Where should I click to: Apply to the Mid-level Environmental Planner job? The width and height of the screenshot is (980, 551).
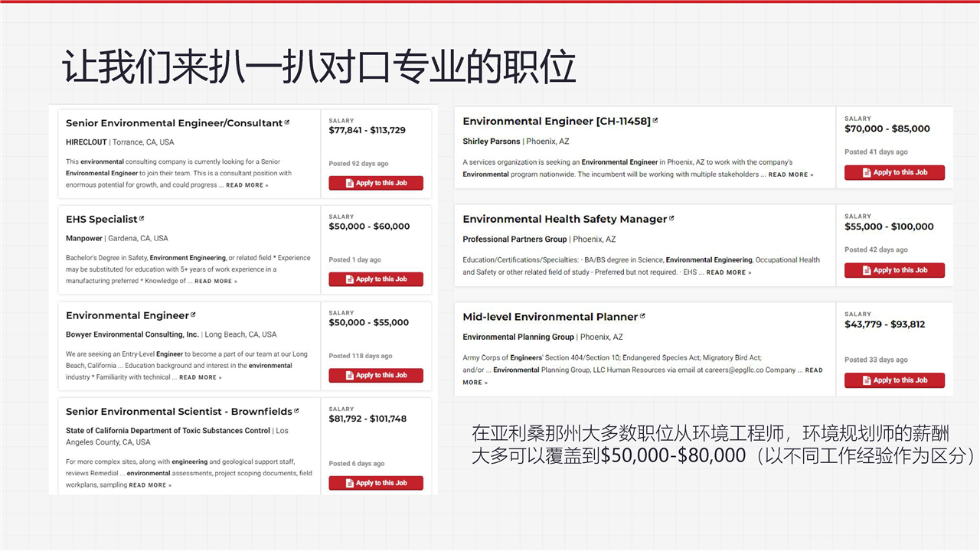[x=894, y=380]
